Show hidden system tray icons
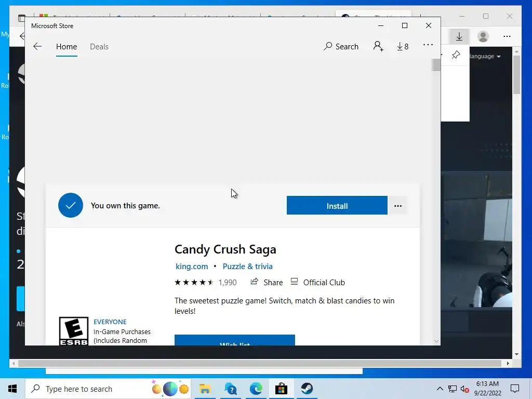Image resolution: width=532 pixels, height=399 pixels. click(440, 389)
